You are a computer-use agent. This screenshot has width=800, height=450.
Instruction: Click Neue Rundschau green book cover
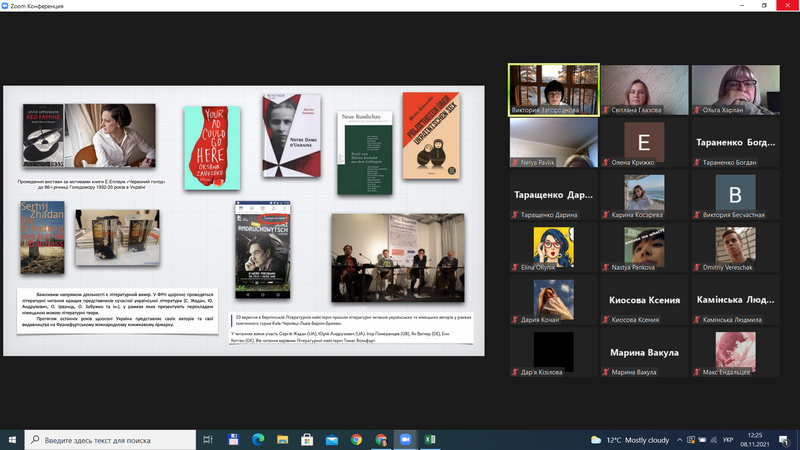point(365,153)
